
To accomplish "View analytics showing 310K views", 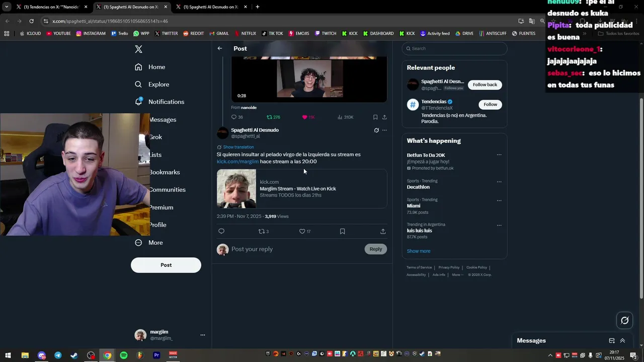I will [345, 117].
